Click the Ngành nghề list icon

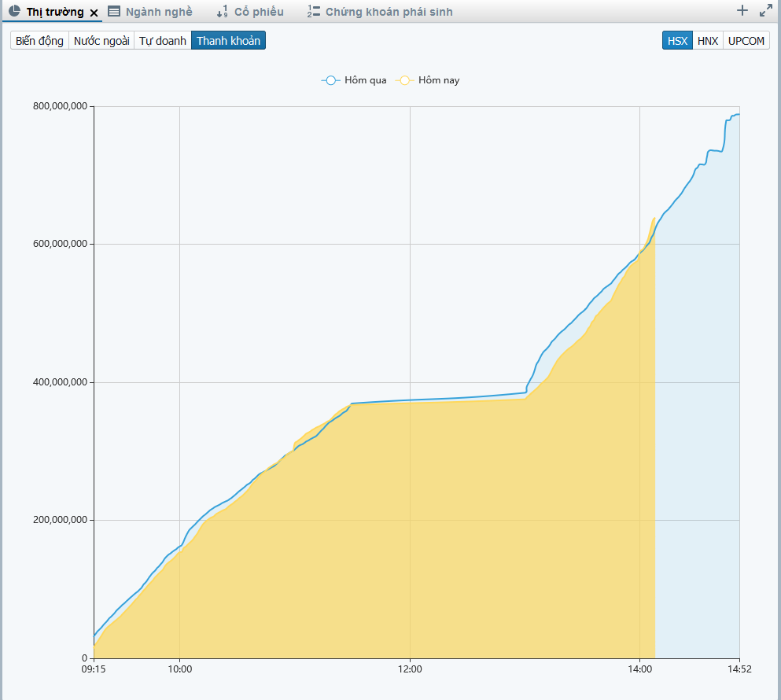(x=114, y=12)
